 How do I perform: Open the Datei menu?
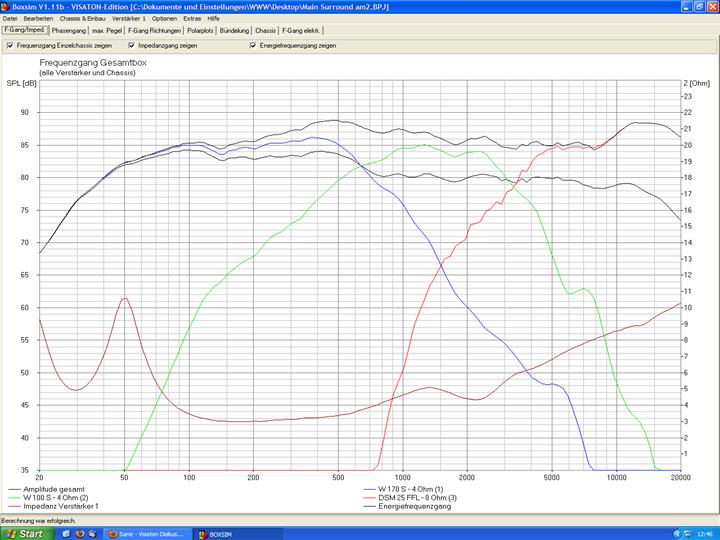click(10, 18)
